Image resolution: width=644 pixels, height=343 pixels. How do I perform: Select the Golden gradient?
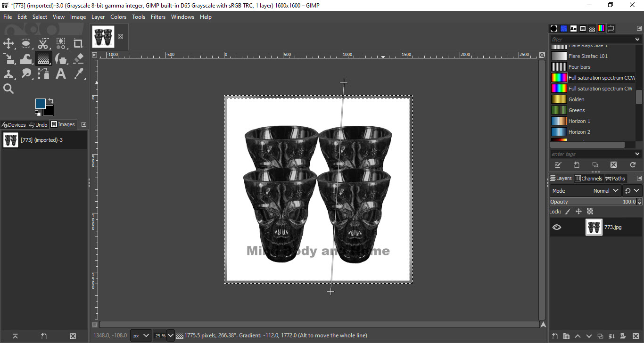[x=576, y=99]
